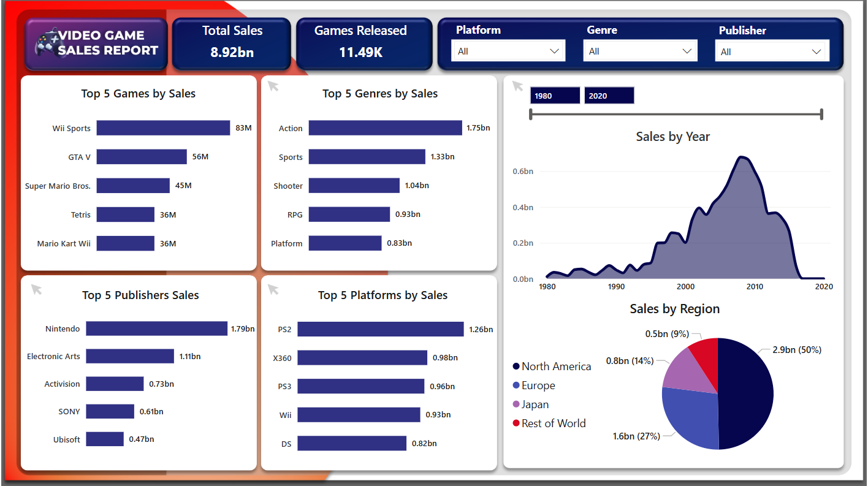Click cursor arrow icon on Top 5 Publishers card
868x486 pixels.
coord(37,289)
